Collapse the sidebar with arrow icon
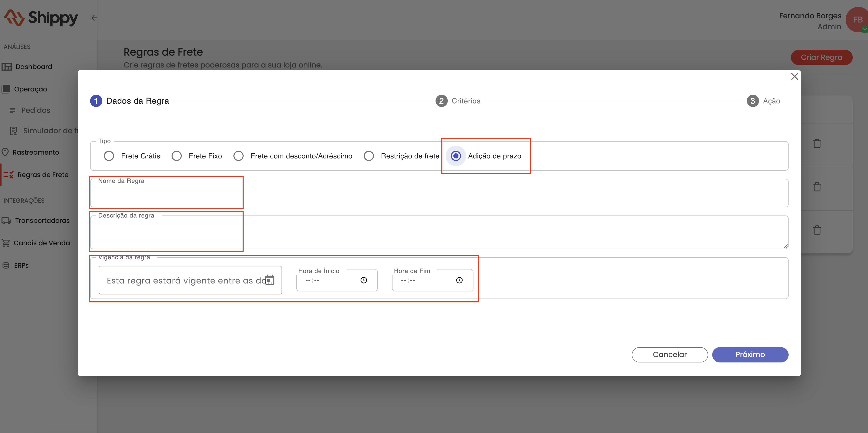 click(93, 18)
